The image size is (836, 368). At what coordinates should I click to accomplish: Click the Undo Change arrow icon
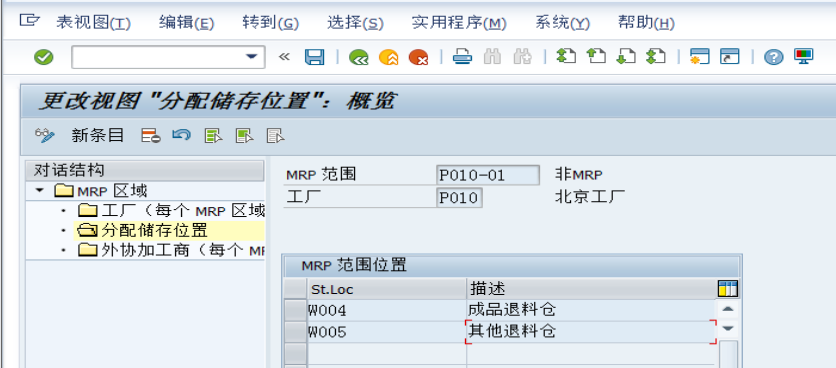click(182, 135)
